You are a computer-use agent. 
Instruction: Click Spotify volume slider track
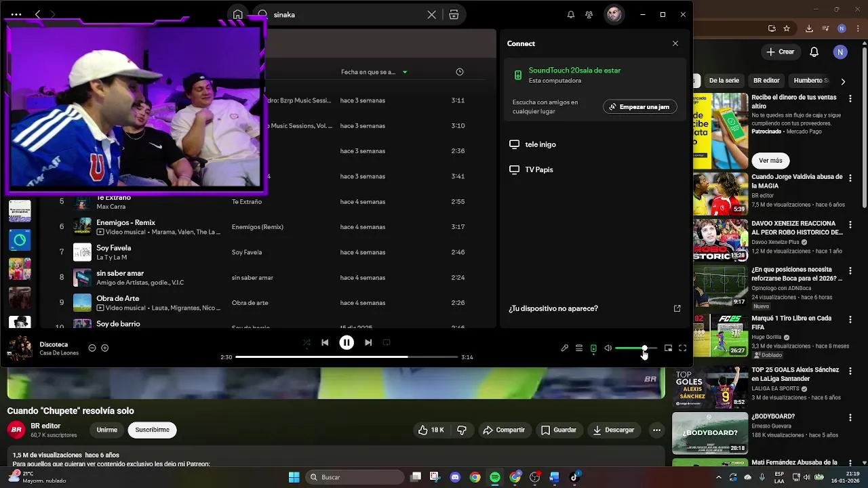click(636, 348)
